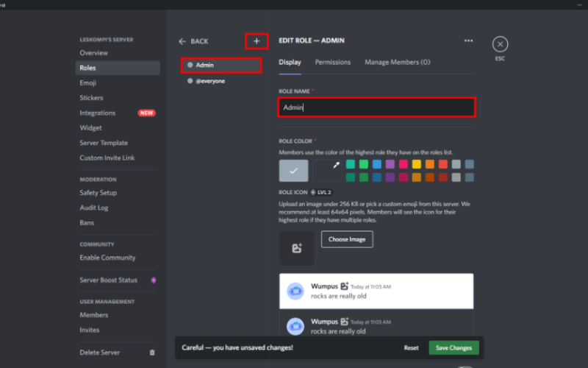Pick the bright green swatch top row

click(363, 164)
